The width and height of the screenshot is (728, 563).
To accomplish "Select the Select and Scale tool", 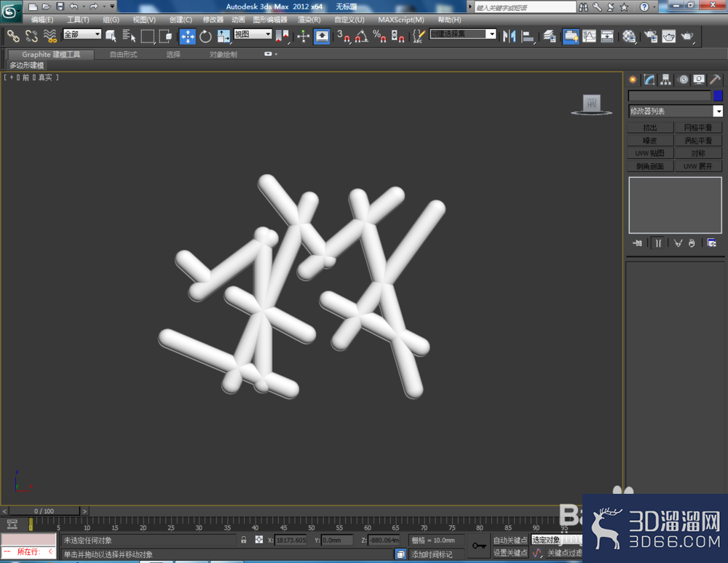I will coord(223,36).
